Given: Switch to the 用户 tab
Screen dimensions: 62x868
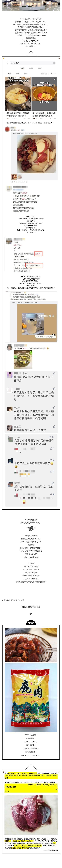Looking at the screenshot, I should [x=40, y=68].
